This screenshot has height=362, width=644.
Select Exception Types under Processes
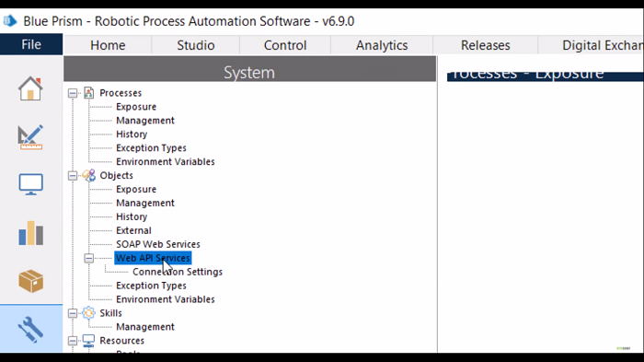(x=151, y=147)
